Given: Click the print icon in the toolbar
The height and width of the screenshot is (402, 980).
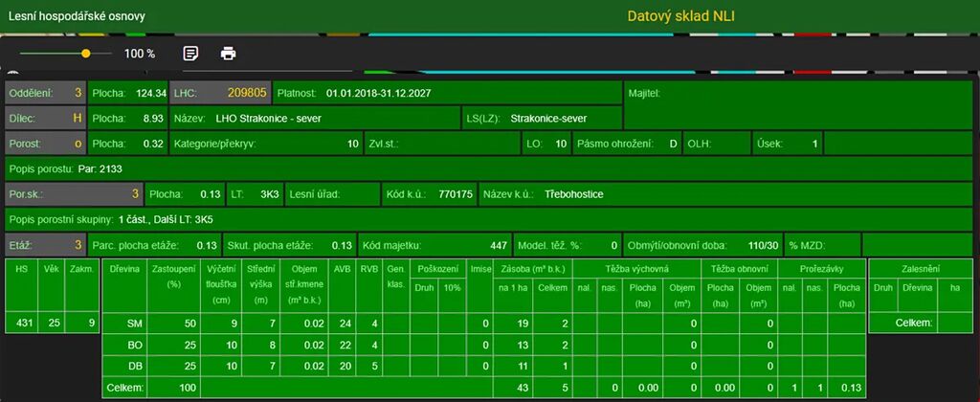Looking at the screenshot, I should pyautogui.click(x=228, y=54).
